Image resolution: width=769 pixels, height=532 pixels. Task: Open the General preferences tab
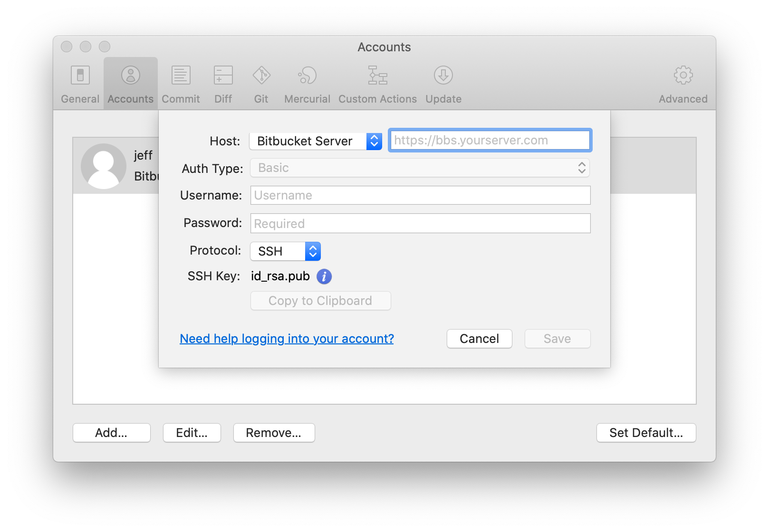[x=80, y=85]
